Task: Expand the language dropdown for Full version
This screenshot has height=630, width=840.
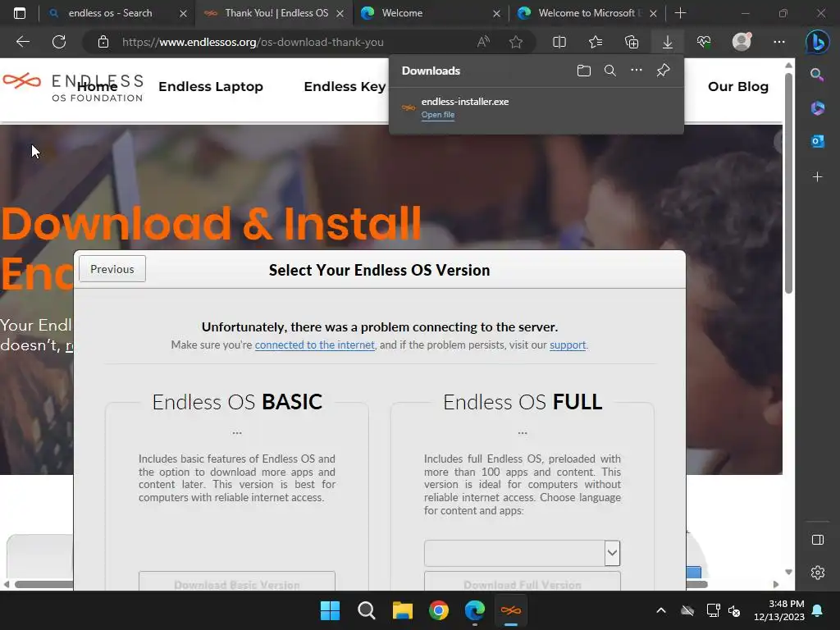Action: (612, 554)
